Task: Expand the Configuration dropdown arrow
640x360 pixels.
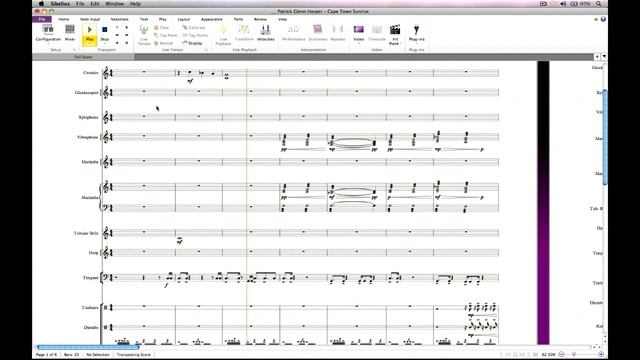Action: pyautogui.click(x=48, y=43)
